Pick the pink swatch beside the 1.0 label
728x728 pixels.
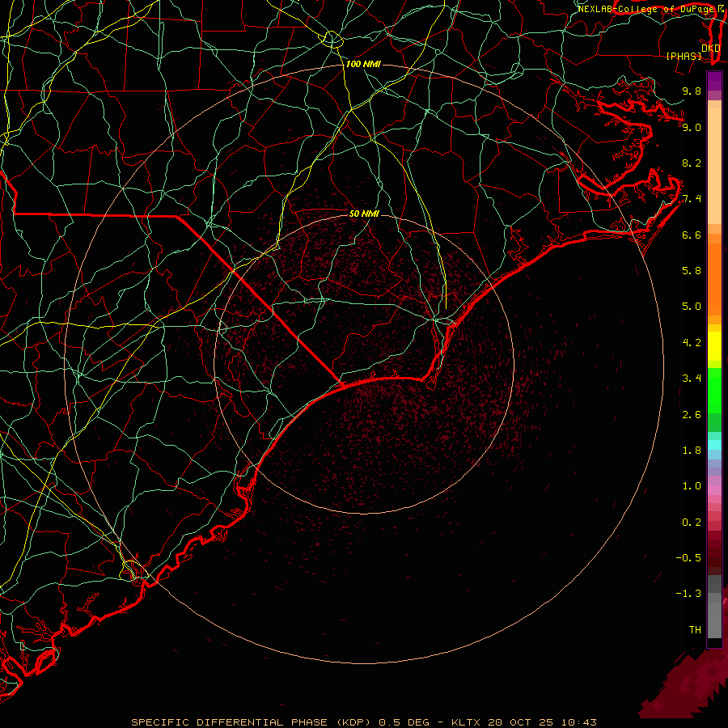click(x=714, y=490)
